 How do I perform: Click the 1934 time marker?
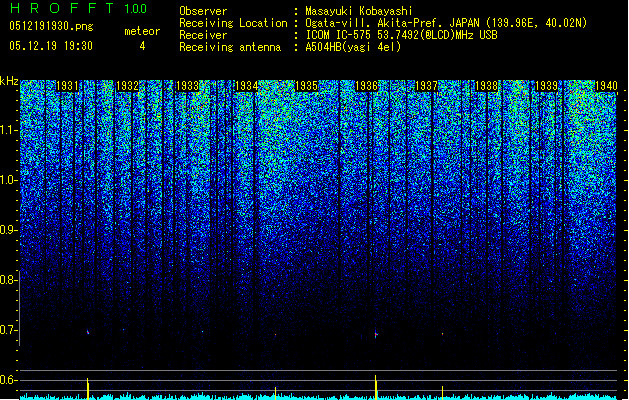pyautogui.click(x=246, y=86)
